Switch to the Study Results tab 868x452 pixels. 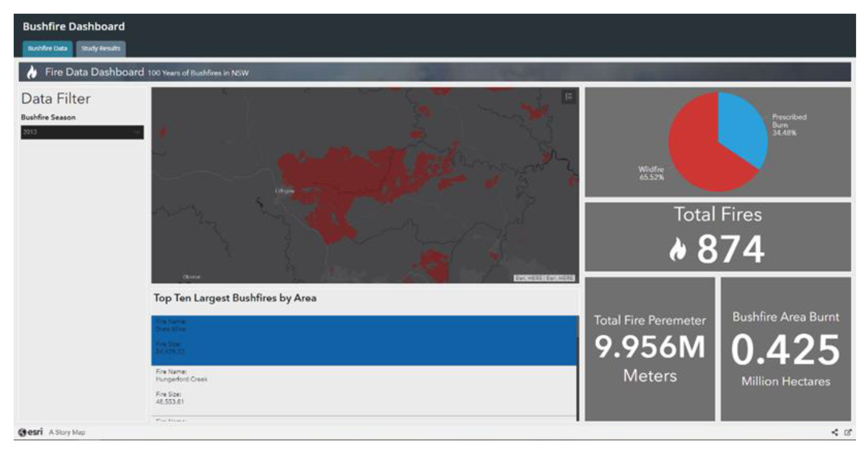tap(101, 49)
